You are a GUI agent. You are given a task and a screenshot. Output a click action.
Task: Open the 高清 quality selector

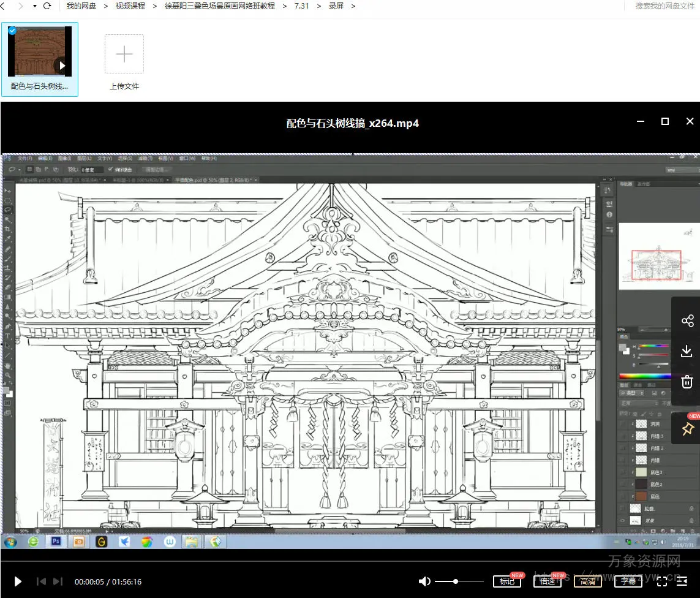(587, 581)
